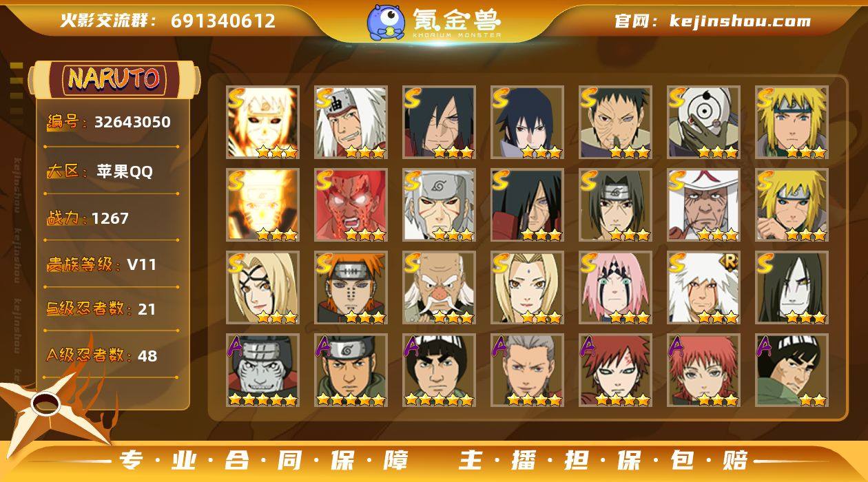
Task: Choose the Asuma A-rank ninja portrait
Action: (x=351, y=370)
